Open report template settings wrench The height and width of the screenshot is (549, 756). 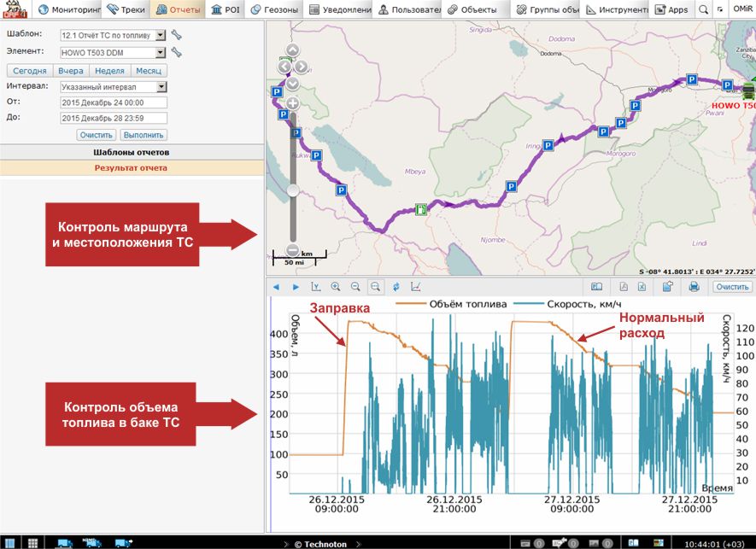click(x=177, y=35)
